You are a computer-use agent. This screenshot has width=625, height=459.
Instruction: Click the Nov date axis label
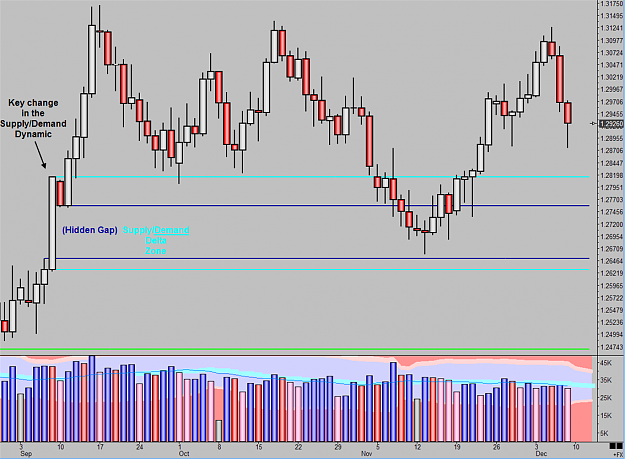[366, 454]
